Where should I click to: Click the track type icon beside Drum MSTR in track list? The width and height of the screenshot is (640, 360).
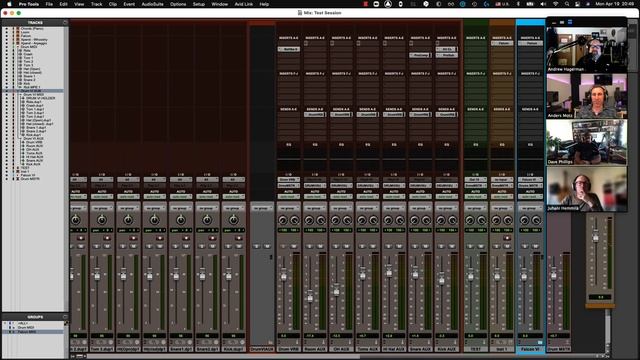click(18, 179)
